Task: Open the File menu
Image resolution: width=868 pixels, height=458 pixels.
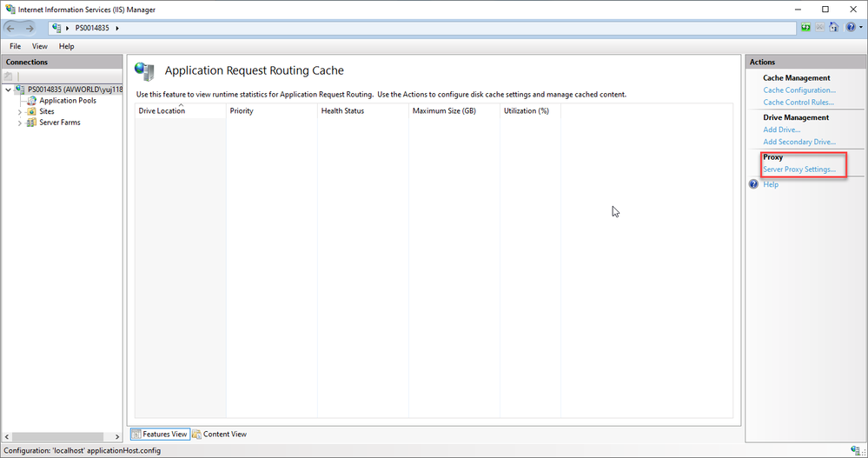Action: tap(16, 46)
